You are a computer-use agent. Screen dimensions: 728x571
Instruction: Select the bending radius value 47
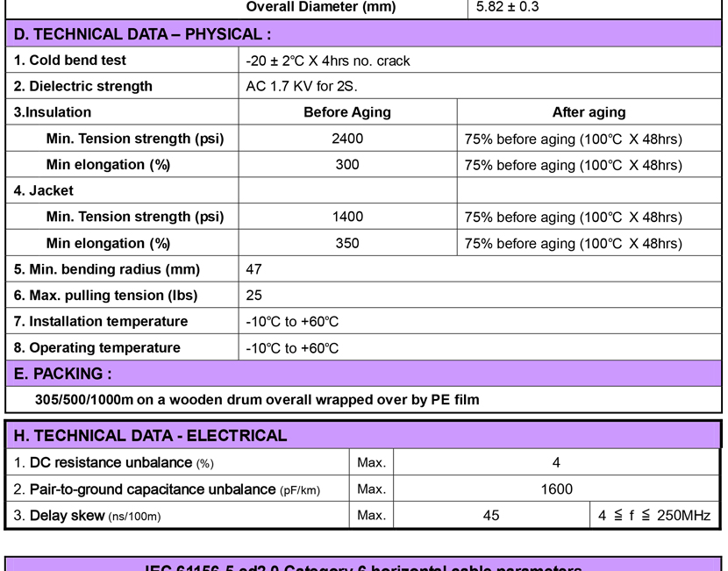click(x=254, y=269)
